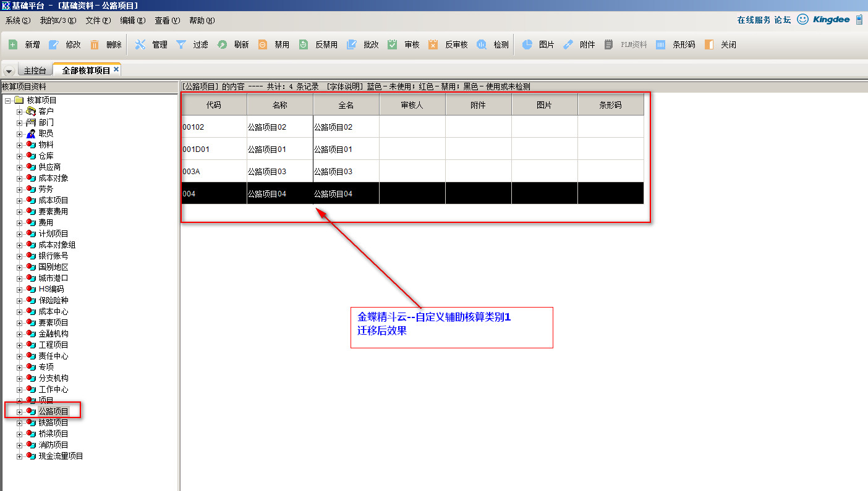Click the 删除 (Delete) trash icon
The height and width of the screenshot is (491, 868).
click(x=95, y=44)
